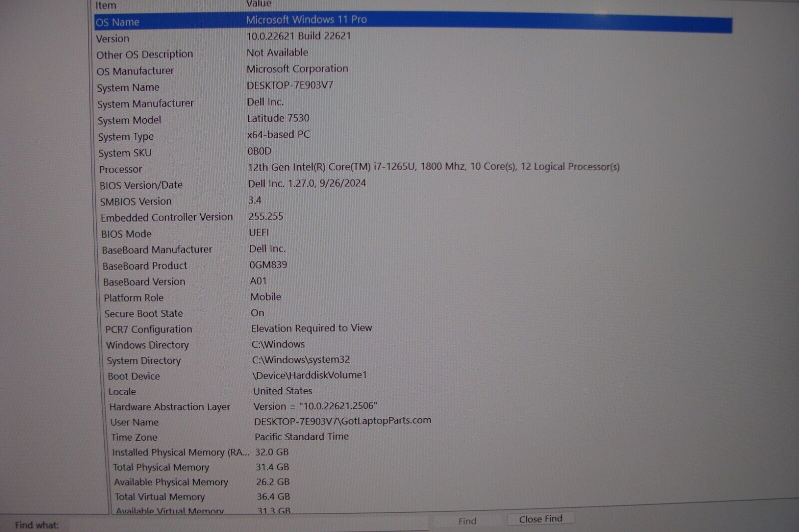Screen dimensions: 799x532
Task: Click the 0GM839 value
Action: click(268, 265)
